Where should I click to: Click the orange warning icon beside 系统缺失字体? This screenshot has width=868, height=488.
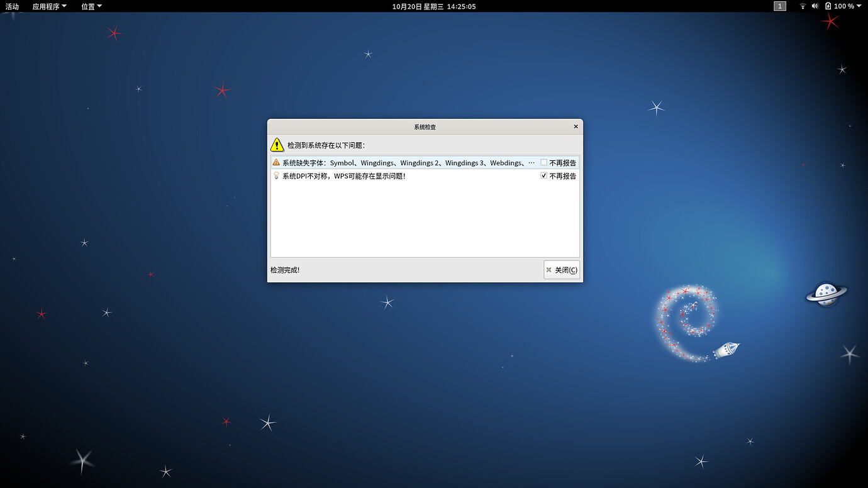click(x=276, y=162)
